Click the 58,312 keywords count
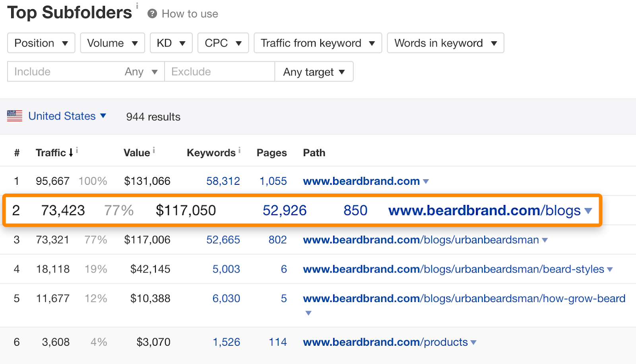Viewport: 636px width, 364px height. pyautogui.click(x=223, y=181)
